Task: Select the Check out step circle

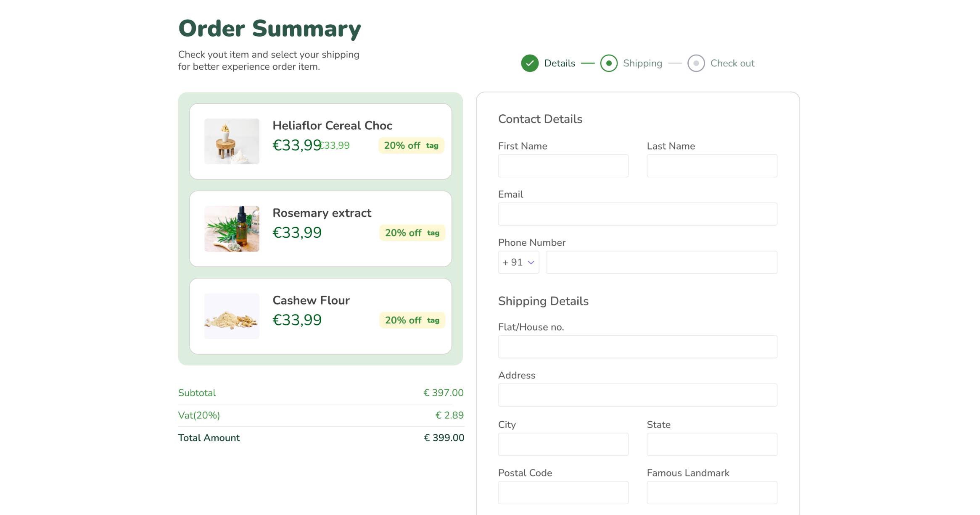Action: (696, 63)
